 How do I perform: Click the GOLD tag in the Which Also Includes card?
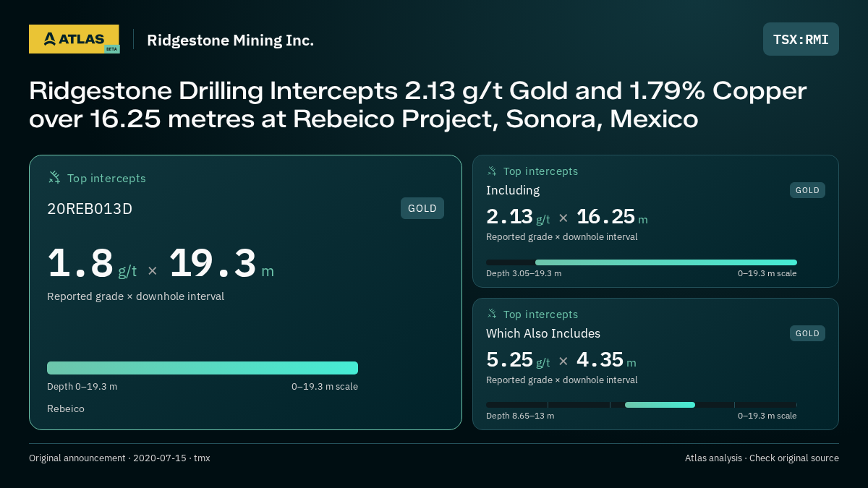click(807, 333)
